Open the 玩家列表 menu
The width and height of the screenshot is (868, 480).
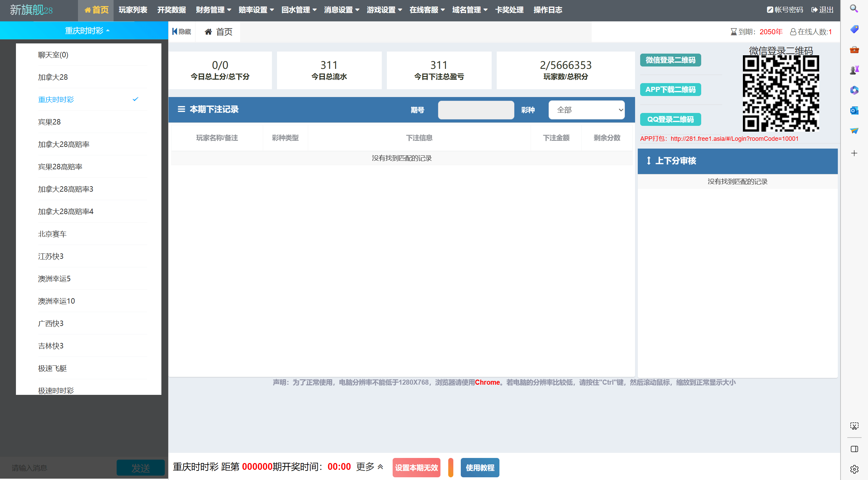click(133, 10)
